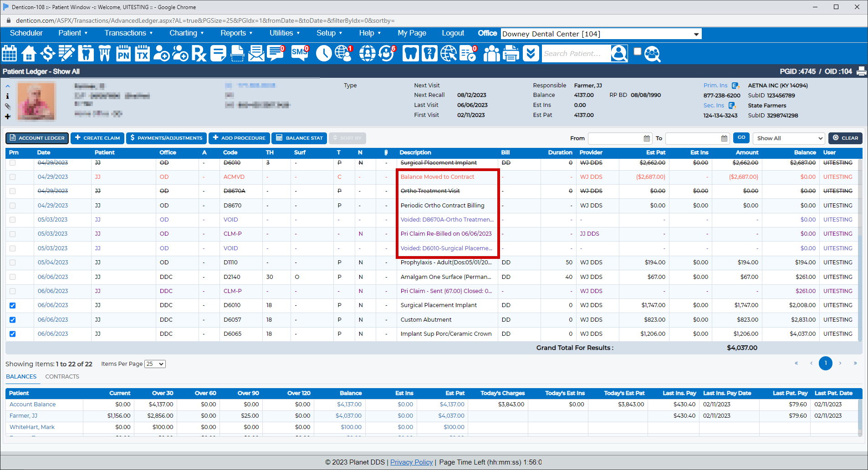Click the TX treatment plan icon

pos(143,54)
